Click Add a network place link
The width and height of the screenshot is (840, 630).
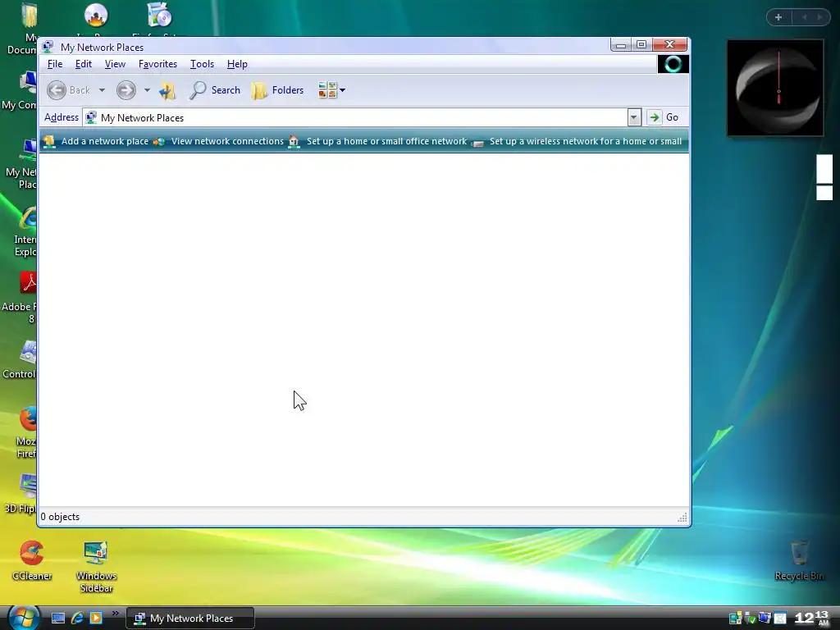(x=96, y=141)
